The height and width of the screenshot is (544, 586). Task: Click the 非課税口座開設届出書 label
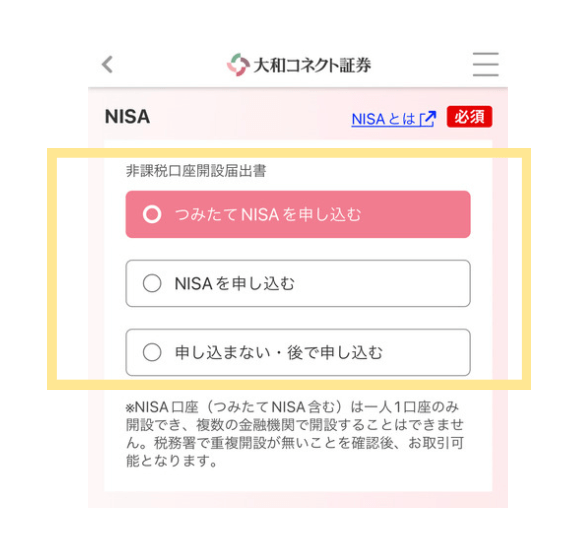[x=196, y=171]
